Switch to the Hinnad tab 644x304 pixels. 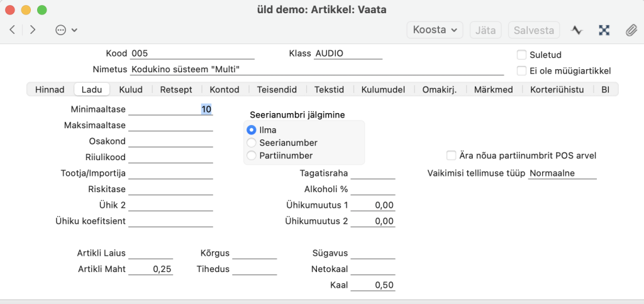coord(50,90)
